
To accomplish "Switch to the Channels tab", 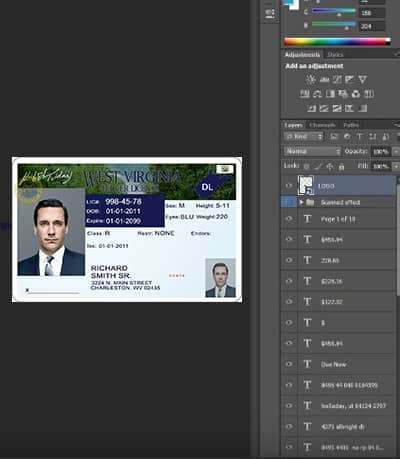I will point(322,125).
